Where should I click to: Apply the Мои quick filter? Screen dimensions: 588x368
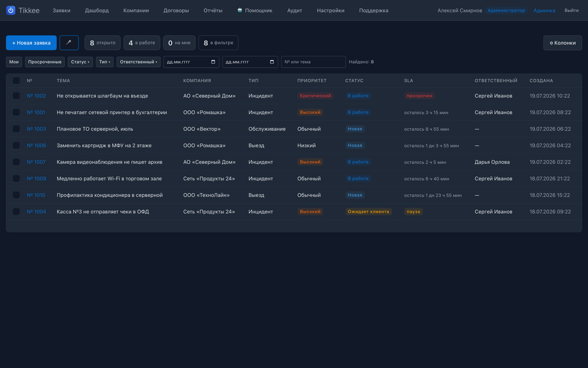pyautogui.click(x=14, y=62)
